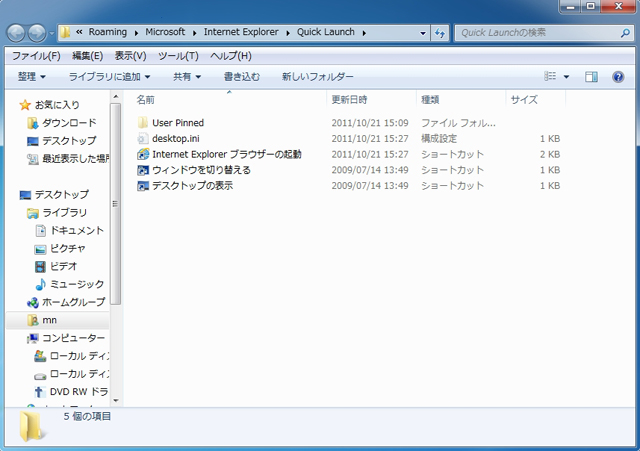Click the ピクチャ library icon
Image resolution: width=640 pixels, height=451 pixels.
pos(40,249)
